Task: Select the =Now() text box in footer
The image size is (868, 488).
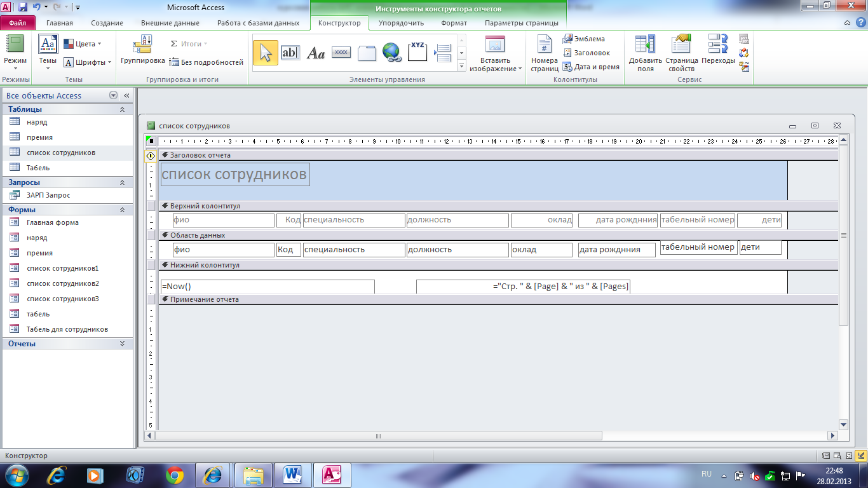Action: click(268, 287)
